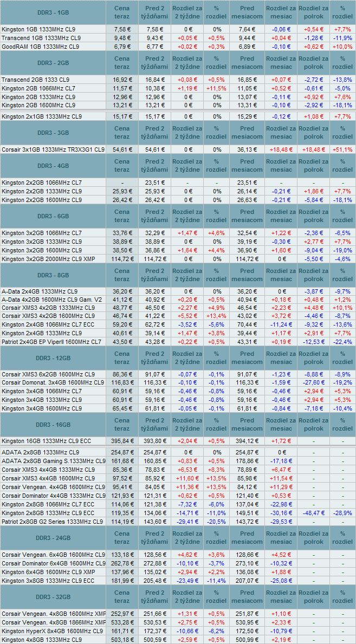Viewport: 356px width, 644px height.
Task: Click the "+51,1%" half-year percent value
Action: pos(343,150)
